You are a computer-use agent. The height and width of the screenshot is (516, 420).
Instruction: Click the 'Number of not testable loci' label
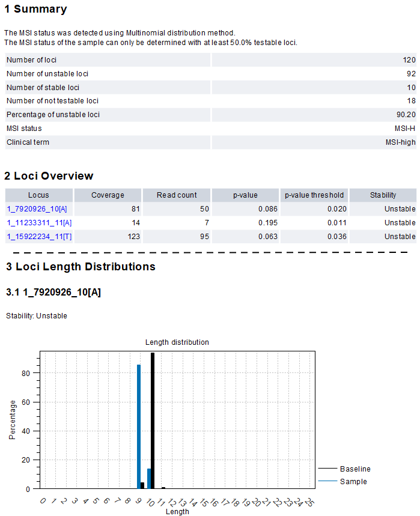[52, 101]
